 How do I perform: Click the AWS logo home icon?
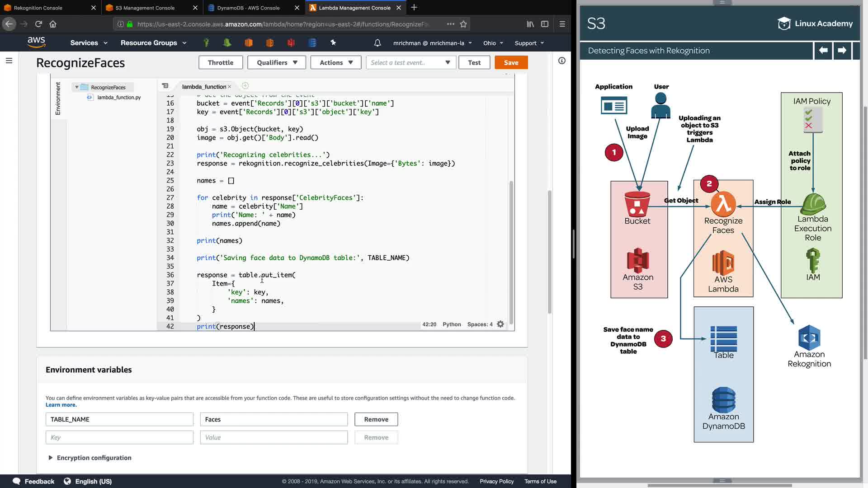(x=36, y=42)
